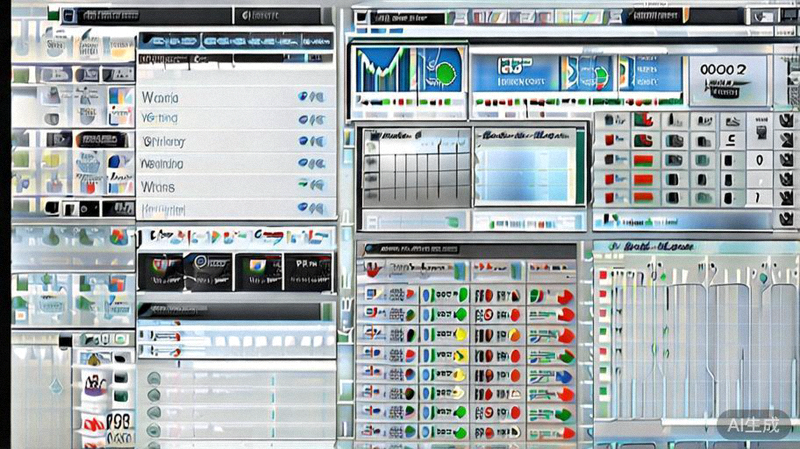Toggle the blue switch on the first list row
Screen dimensions: 800x449
[311, 97]
